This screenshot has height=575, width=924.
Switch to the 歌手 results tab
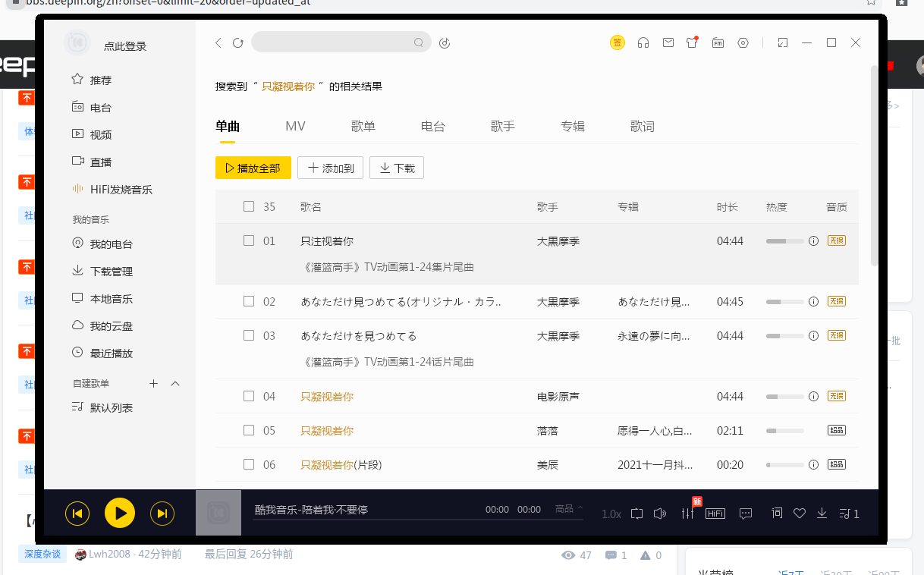click(x=503, y=127)
